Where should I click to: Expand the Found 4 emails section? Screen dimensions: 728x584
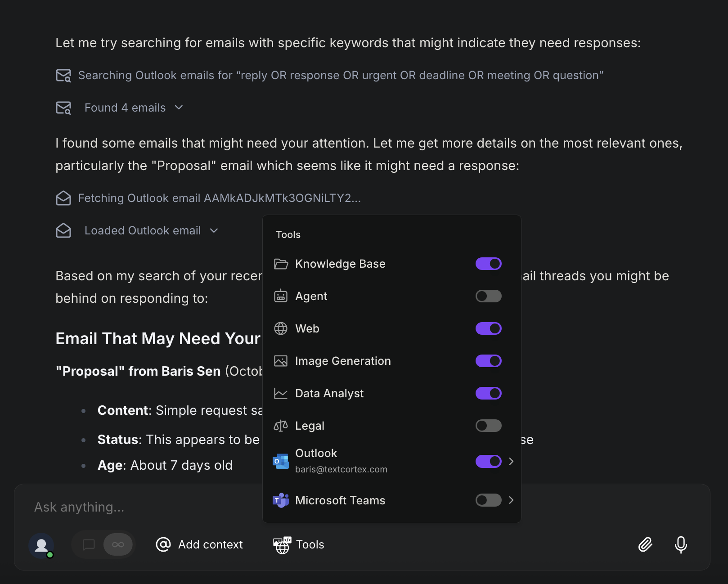click(x=179, y=108)
